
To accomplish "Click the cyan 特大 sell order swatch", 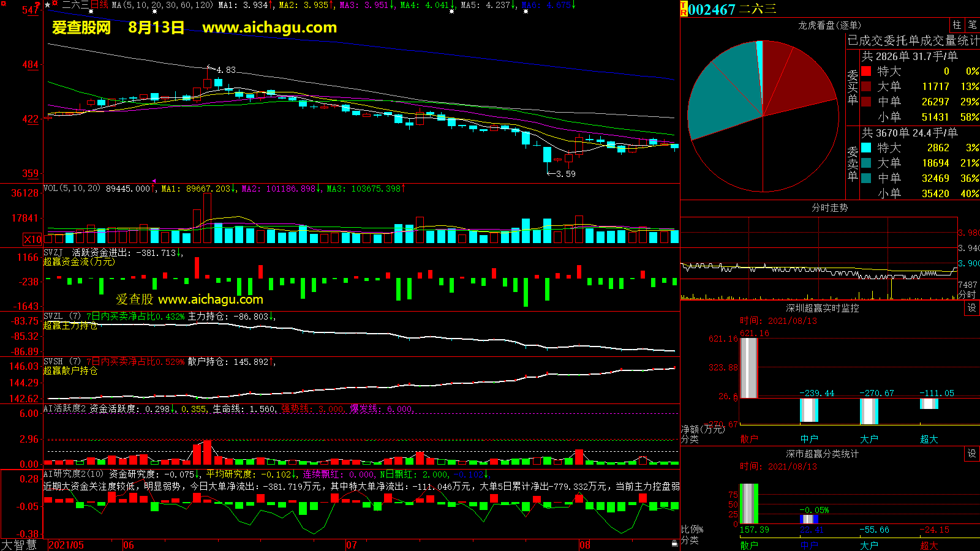I will point(866,148).
